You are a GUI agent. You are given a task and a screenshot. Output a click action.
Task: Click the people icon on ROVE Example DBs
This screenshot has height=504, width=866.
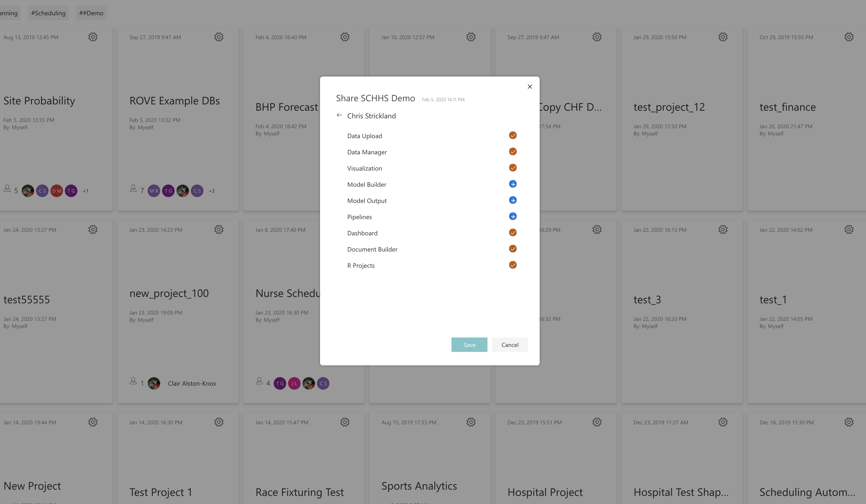pyautogui.click(x=133, y=188)
